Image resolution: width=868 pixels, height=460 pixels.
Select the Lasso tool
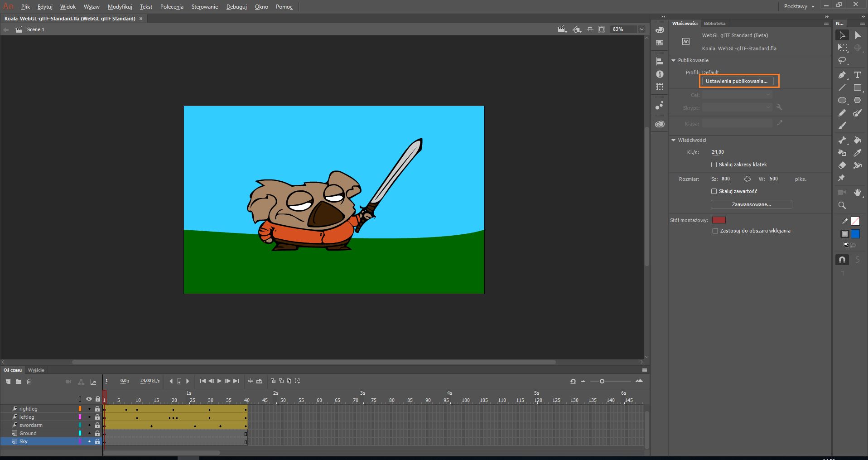pos(842,60)
